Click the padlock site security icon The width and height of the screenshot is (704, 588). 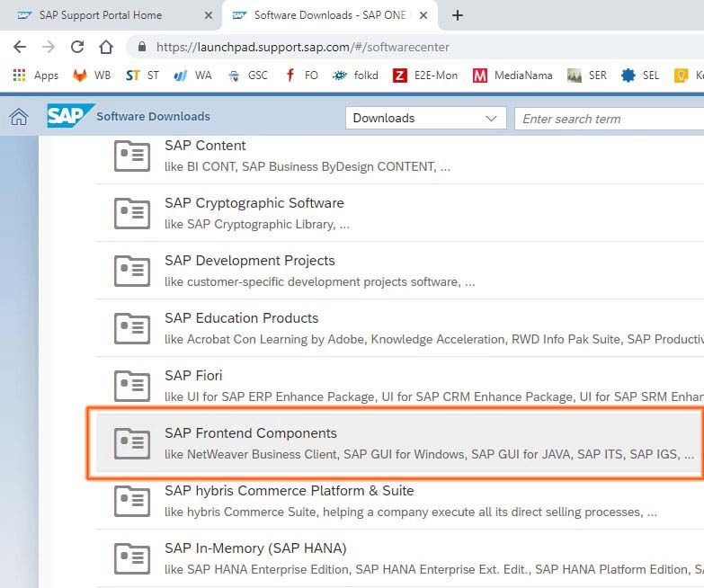(x=142, y=47)
